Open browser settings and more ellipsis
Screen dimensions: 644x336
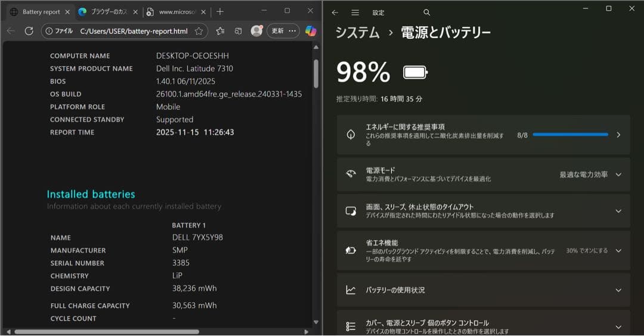pos(292,31)
